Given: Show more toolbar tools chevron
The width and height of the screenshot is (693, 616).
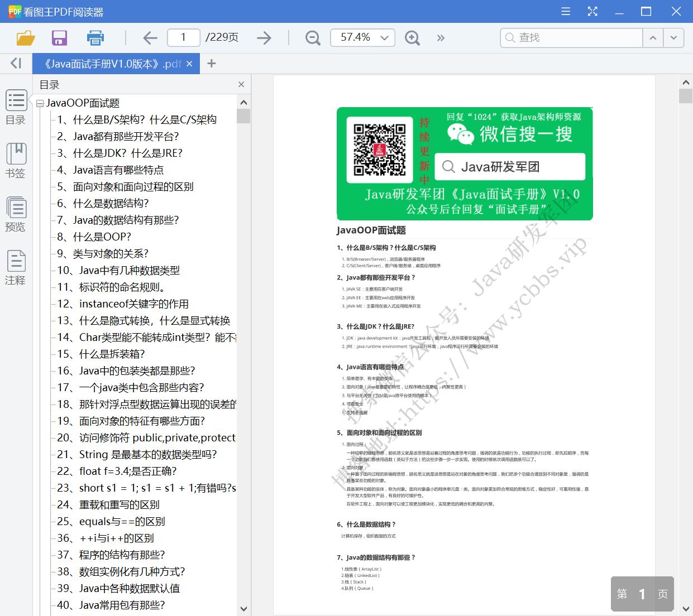Looking at the screenshot, I should [441, 38].
